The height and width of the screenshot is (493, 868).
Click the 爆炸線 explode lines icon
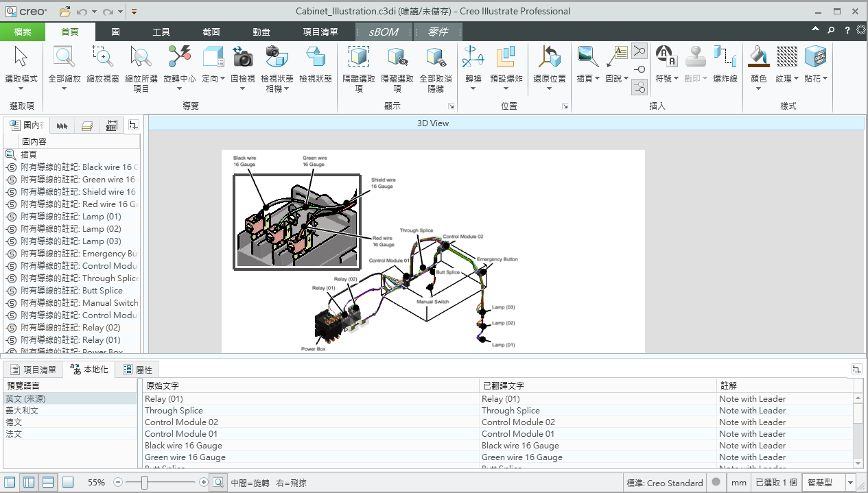(x=725, y=58)
